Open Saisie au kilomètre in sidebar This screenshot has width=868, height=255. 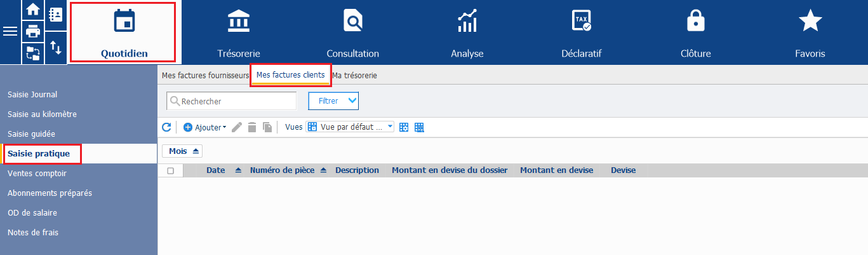tap(79, 114)
